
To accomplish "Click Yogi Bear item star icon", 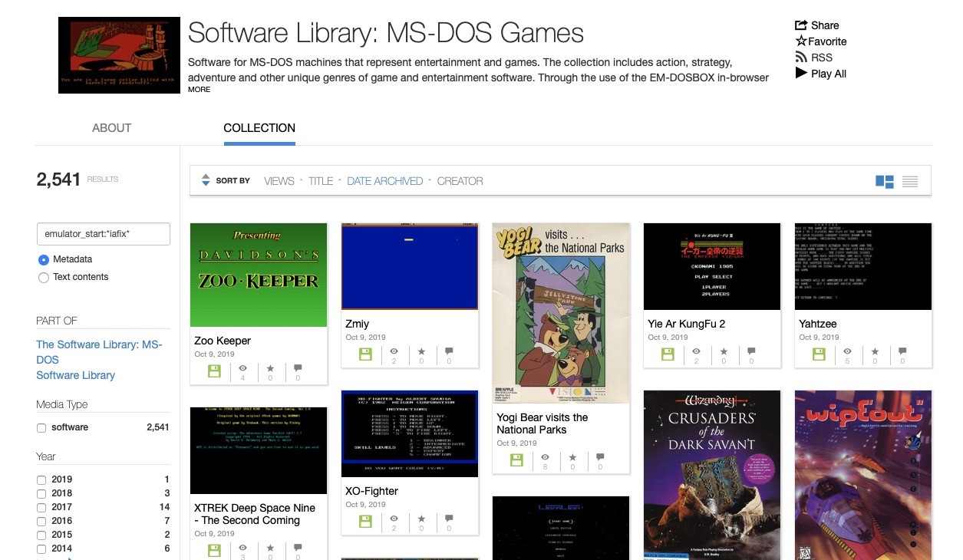I will 572,457.
